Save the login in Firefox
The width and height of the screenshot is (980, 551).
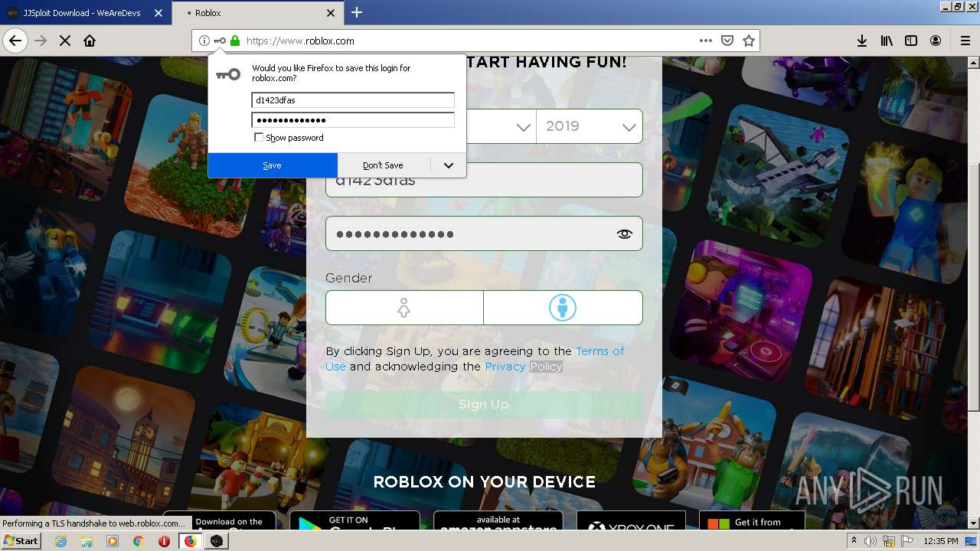tap(272, 165)
